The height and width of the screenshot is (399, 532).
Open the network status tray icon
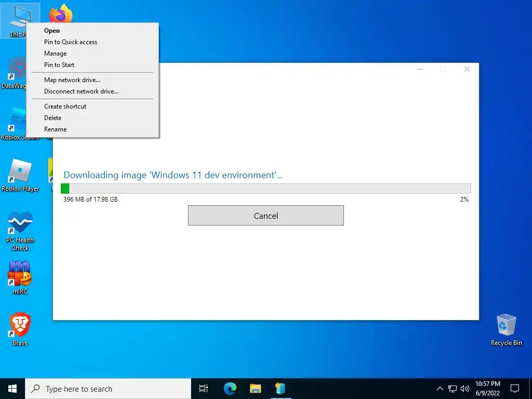[453, 389]
